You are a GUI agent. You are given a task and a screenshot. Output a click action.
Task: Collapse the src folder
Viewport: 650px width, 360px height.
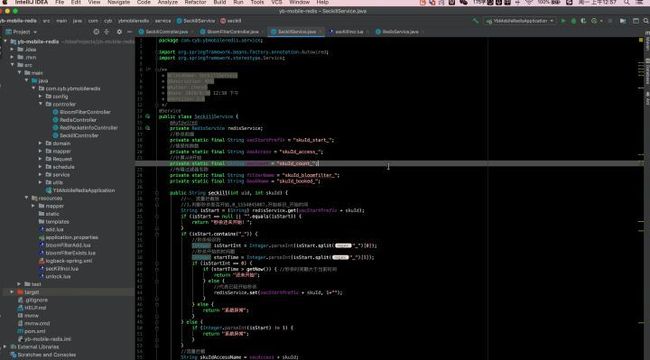click(12, 65)
